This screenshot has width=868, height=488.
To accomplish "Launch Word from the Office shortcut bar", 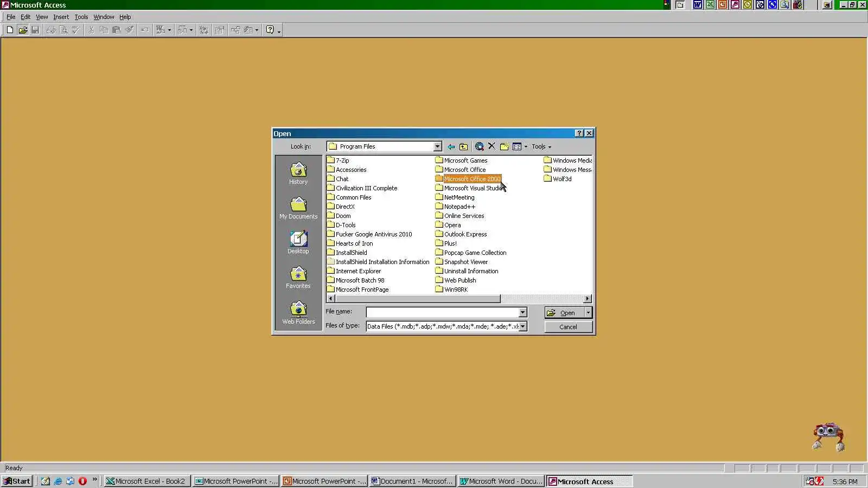I will (x=697, y=5).
